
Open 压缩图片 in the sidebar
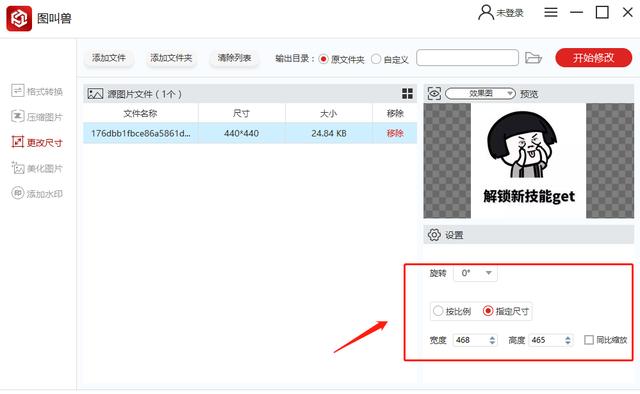[x=37, y=117]
